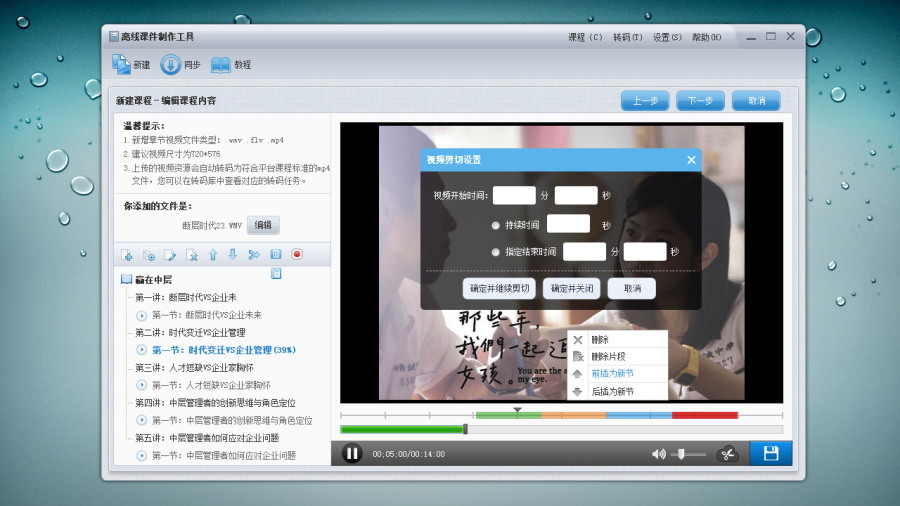
Task: Click the video preview play-box icon
Action: 276,254
